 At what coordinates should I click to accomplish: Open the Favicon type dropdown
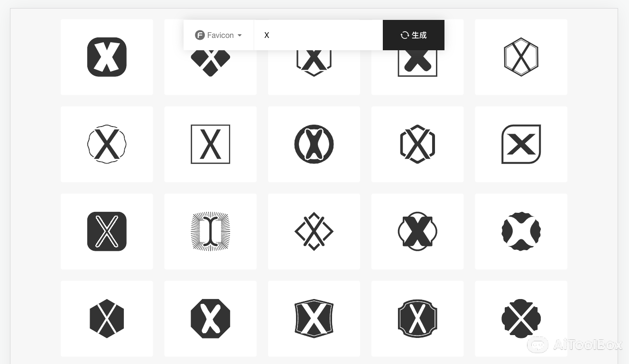(219, 35)
